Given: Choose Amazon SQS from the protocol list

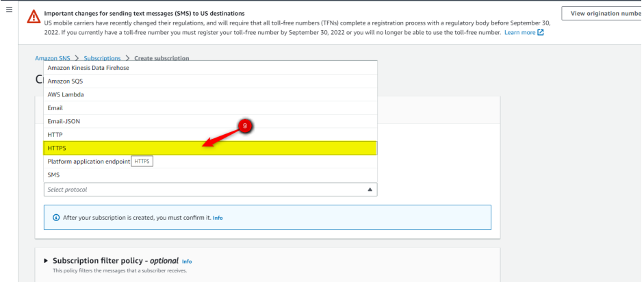Looking at the screenshot, I should (66, 81).
